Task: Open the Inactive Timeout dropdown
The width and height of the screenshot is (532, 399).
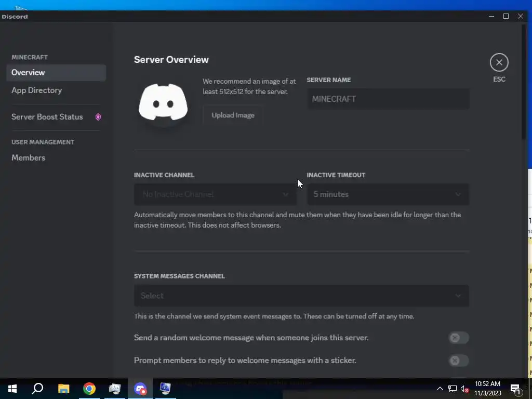Action: click(388, 194)
